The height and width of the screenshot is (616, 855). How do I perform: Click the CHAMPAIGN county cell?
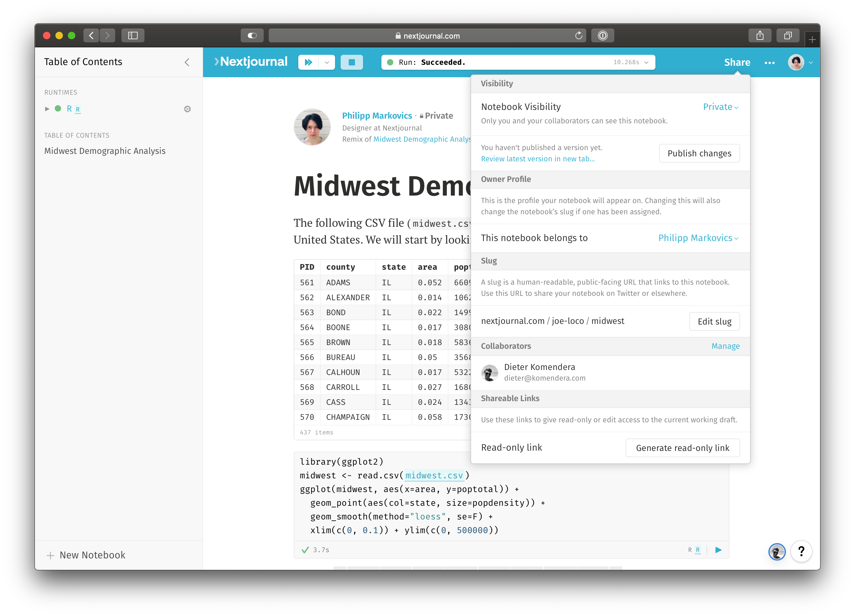pyautogui.click(x=347, y=417)
